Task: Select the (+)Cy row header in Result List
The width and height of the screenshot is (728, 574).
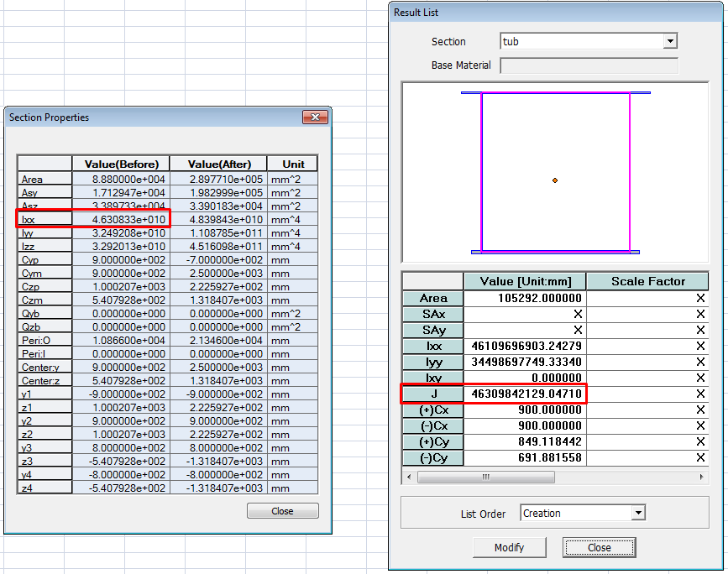Action: (432, 441)
